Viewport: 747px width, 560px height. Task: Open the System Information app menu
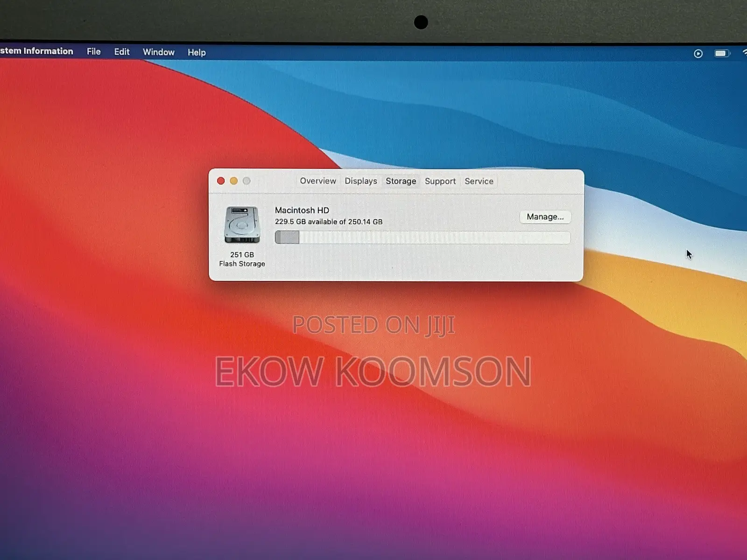36,51
